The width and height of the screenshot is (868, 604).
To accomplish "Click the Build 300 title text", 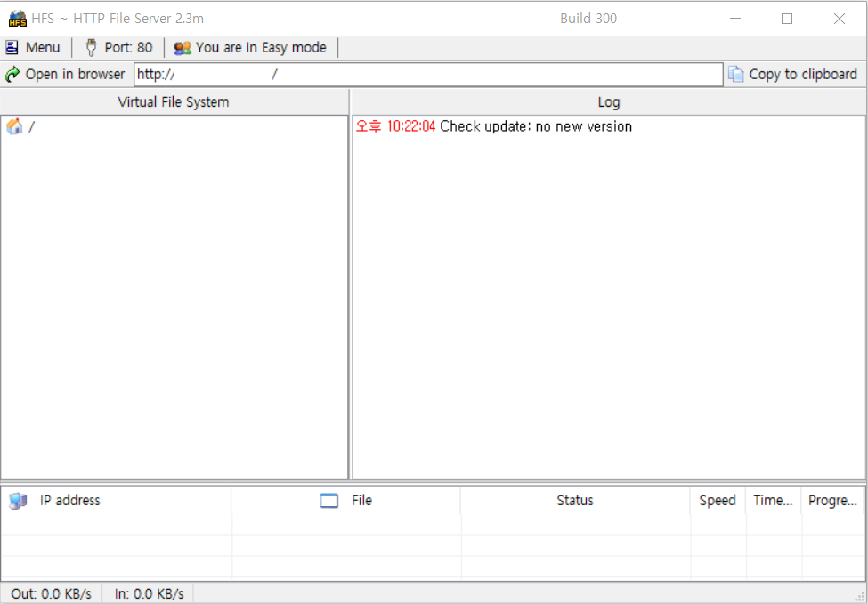I will (x=588, y=19).
